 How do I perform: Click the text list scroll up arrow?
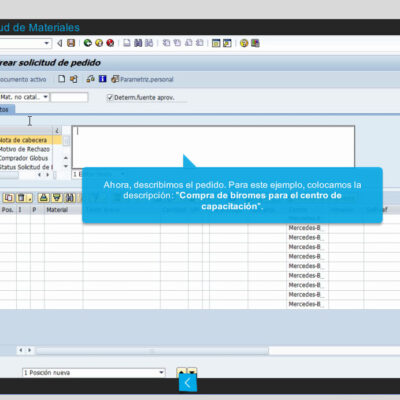(66, 158)
